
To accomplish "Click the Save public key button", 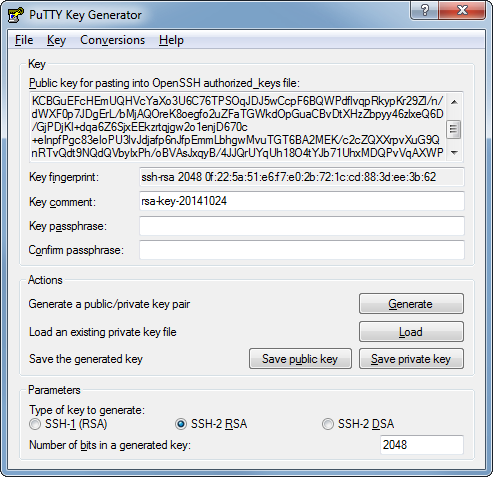I will [300, 359].
